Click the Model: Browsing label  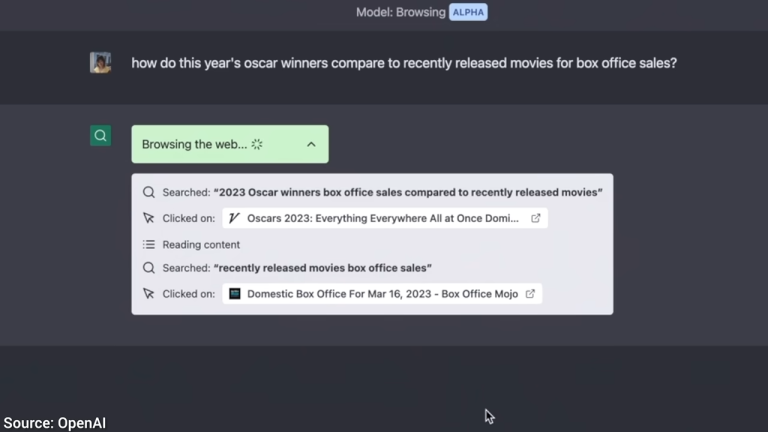pos(401,12)
